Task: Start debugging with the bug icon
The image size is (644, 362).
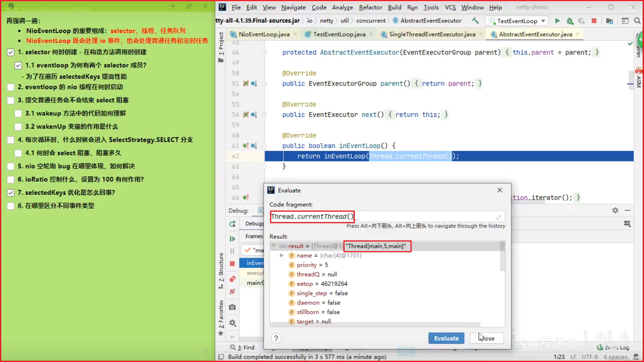Action: (570, 21)
